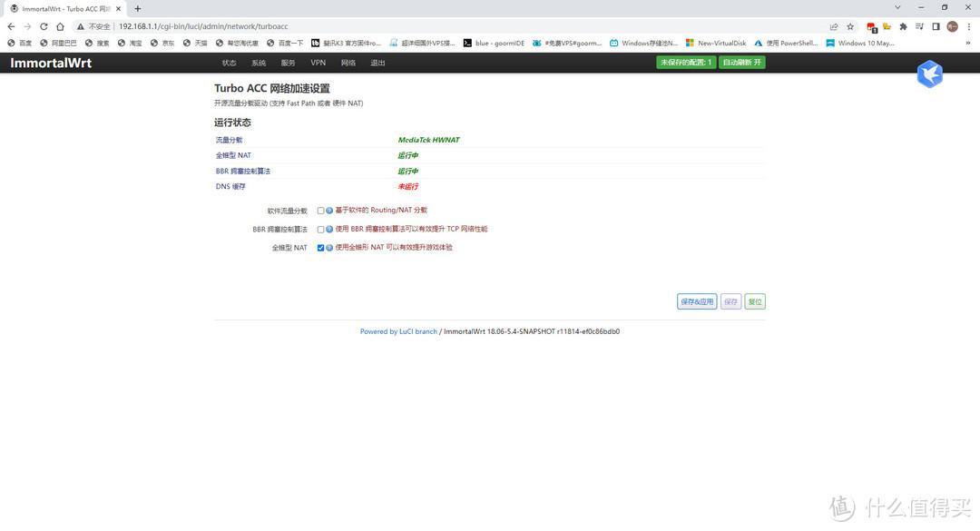The width and height of the screenshot is (980, 531).
Task: Open the browser home page
Action: pyautogui.click(x=60, y=27)
